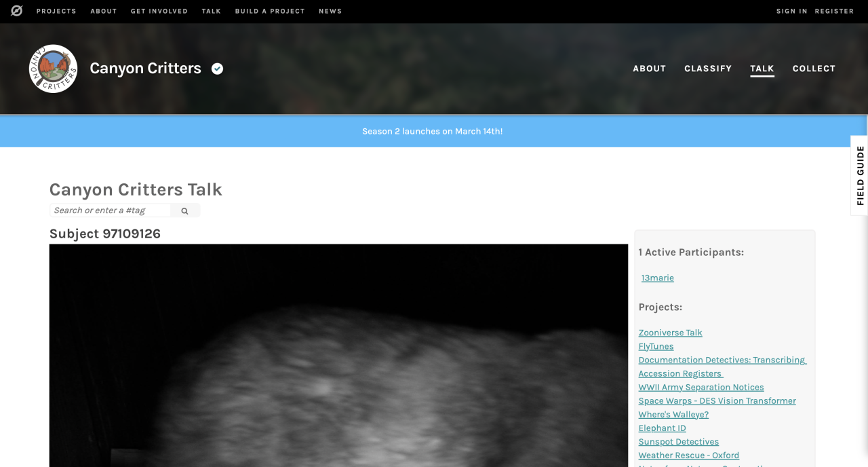Open WWII Army Separation Notices link
Viewport: 868px width, 467px height.
[701, 388]
